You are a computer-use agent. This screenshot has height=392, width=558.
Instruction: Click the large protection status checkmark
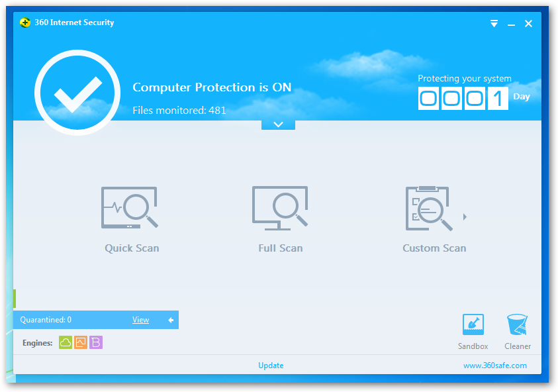77,93
